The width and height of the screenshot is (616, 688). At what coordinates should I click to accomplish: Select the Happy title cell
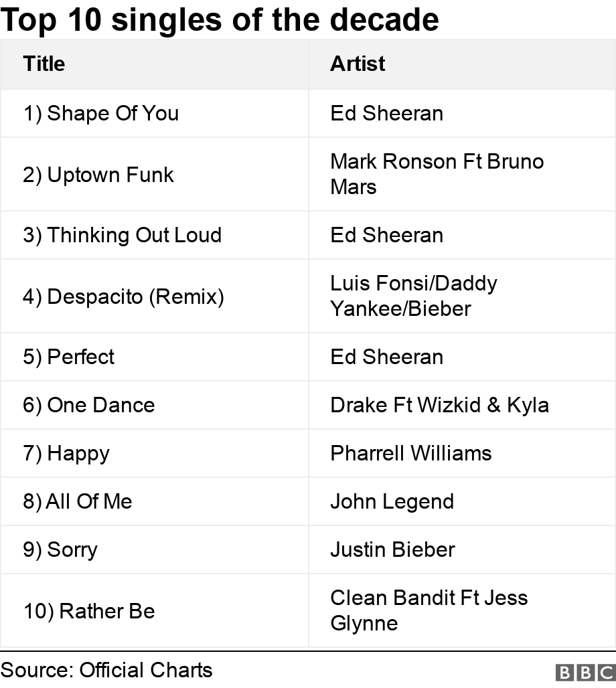click(x=66, y=453)
